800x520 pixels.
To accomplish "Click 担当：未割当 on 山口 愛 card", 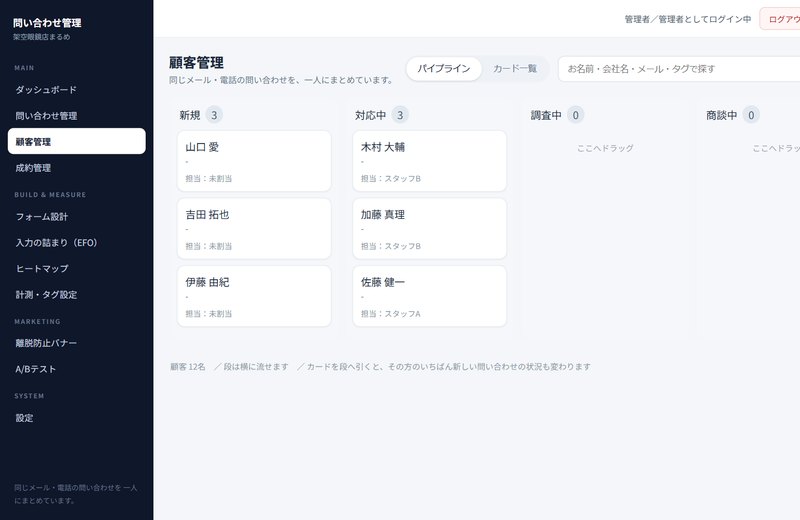I will (x=209, y=179).
